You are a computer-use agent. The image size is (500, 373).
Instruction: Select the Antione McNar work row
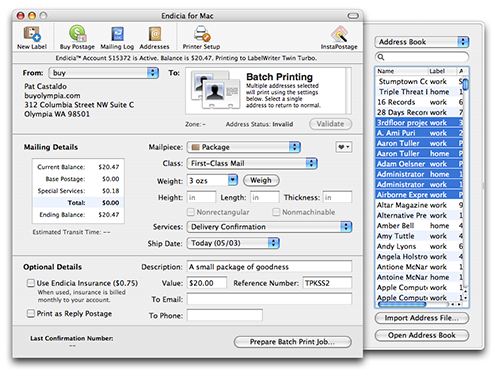pyautogui.click(x=419, y=267)
